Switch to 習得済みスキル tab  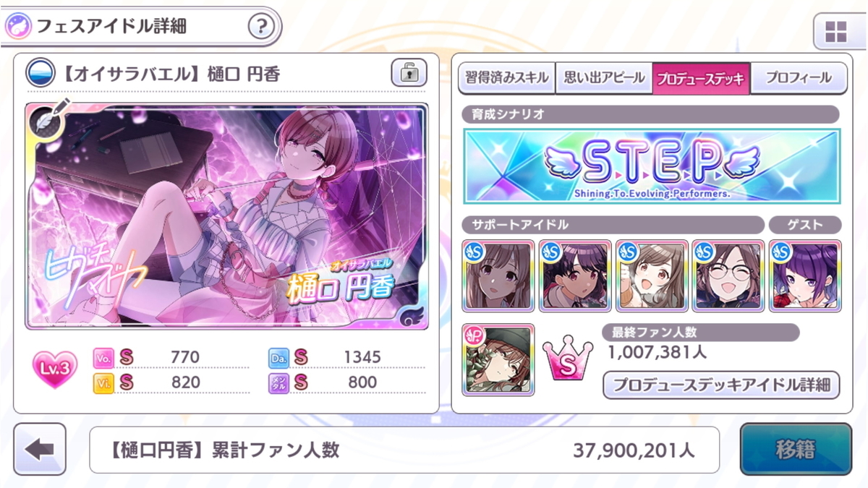[506, 78]
